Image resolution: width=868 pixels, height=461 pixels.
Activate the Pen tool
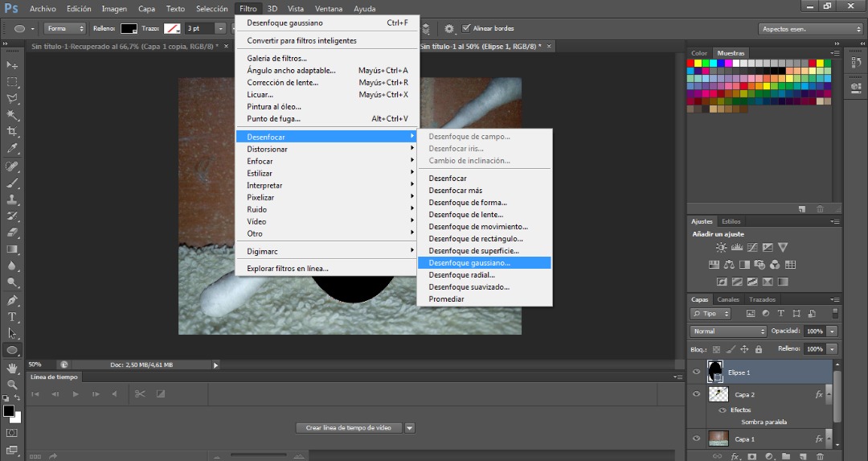[x=12, y=300]
